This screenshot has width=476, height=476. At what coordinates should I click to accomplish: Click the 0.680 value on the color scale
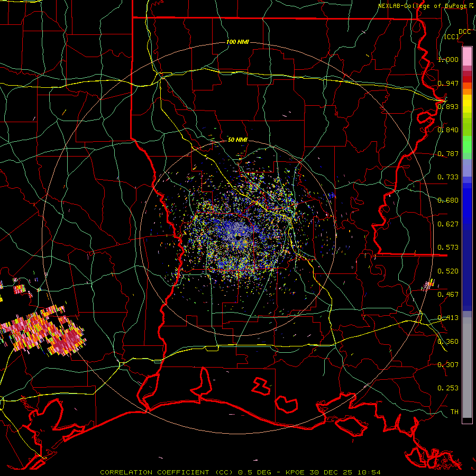pyautogui.click(x=448, y=200)
